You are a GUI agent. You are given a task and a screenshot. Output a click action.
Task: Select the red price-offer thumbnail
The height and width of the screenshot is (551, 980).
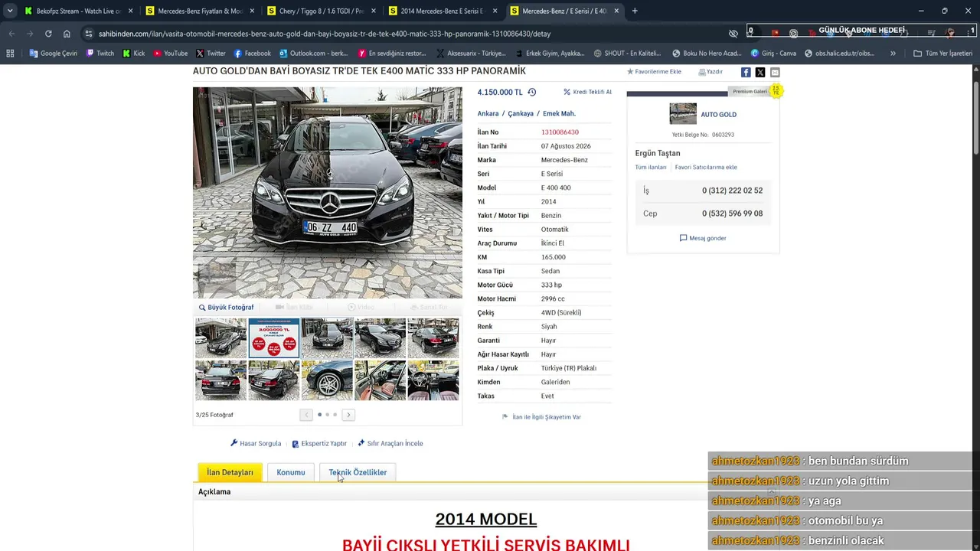(x=274, y=338)
